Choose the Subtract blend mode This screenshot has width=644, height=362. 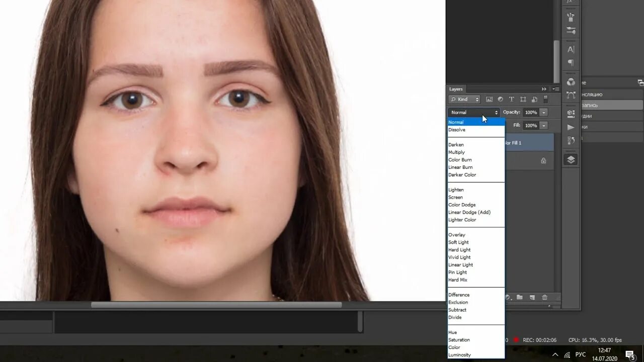tap(476, 310)
